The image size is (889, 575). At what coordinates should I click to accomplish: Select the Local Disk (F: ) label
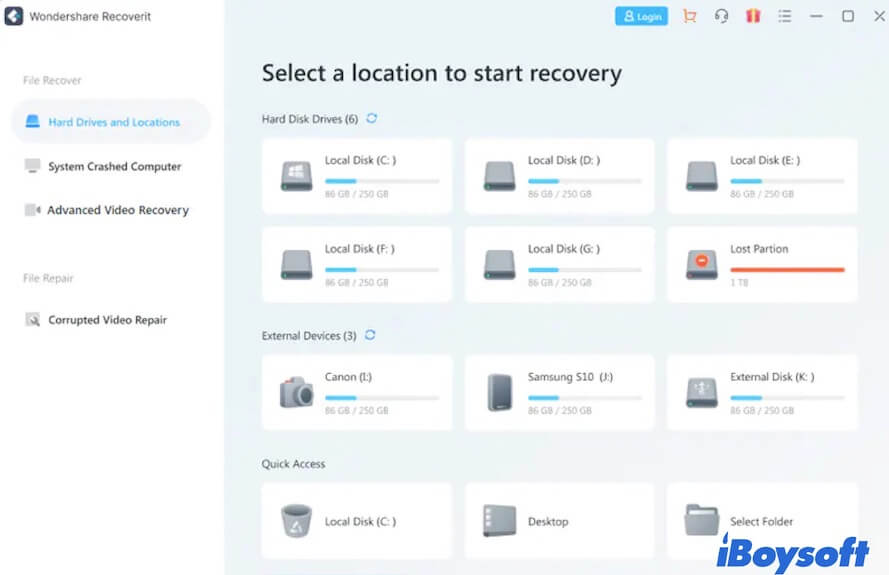tap(359, 249)
